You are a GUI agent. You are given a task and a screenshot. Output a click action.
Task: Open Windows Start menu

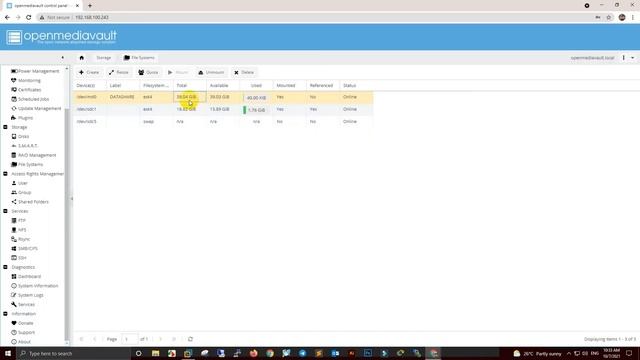[x=8, y=353]
